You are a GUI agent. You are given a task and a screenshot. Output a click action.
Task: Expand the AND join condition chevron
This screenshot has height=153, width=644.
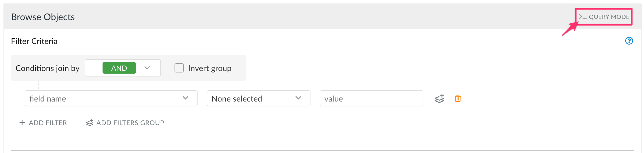[x=147, y=68]
